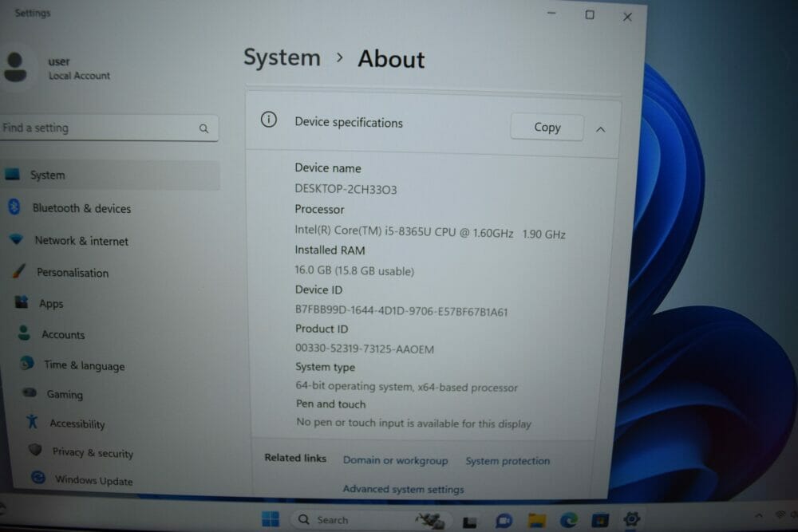Close the Settings window
The height and width of the screenshot is (532, 798).
[x=627, y=18]
